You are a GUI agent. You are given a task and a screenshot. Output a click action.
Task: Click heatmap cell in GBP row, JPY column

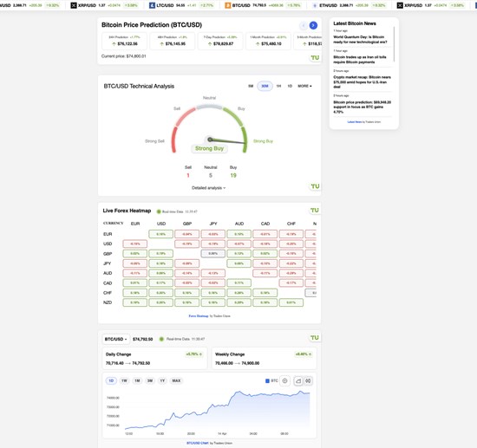pos(213,254)
